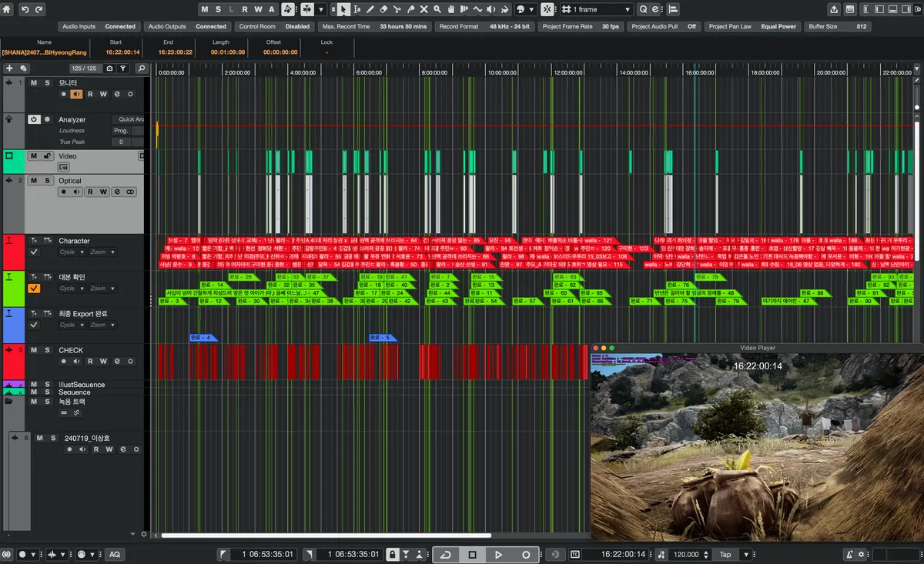Open the Hub home icon
Screen dimensions: 924x564
tap(8, 9)
